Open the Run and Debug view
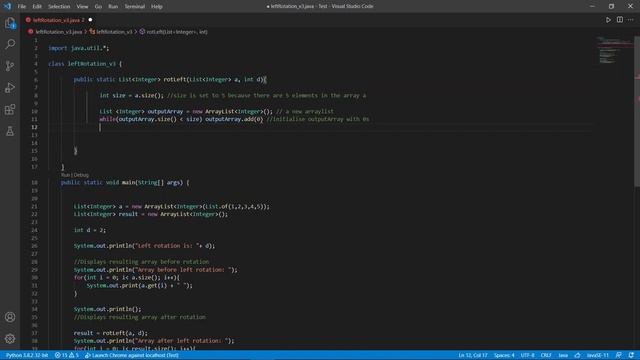Screen dimensions: 640x360 coord(10,87)
